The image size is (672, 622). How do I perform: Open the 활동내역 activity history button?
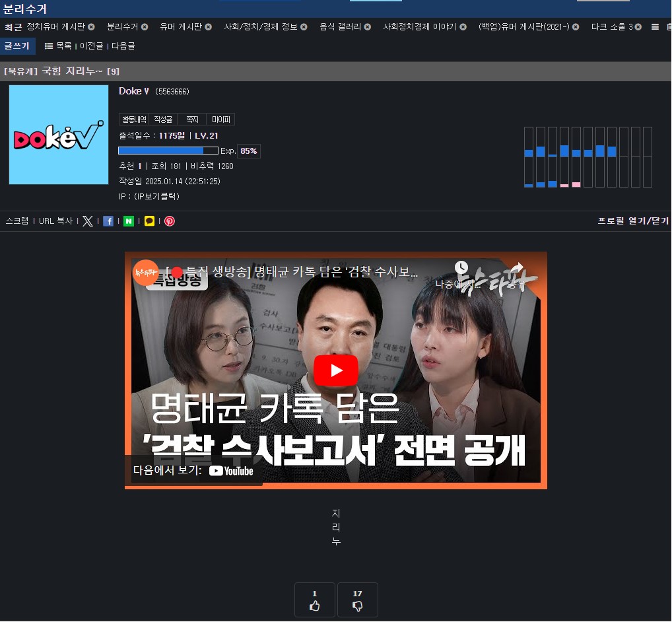click(x=133, y=120)
